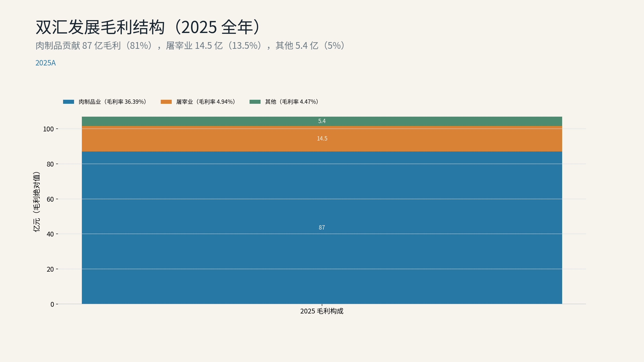Image resolution: width=644 pixels, height=362 pixels.
Task: Click the 5.4 value label in green segment
Action: [322, 121]
